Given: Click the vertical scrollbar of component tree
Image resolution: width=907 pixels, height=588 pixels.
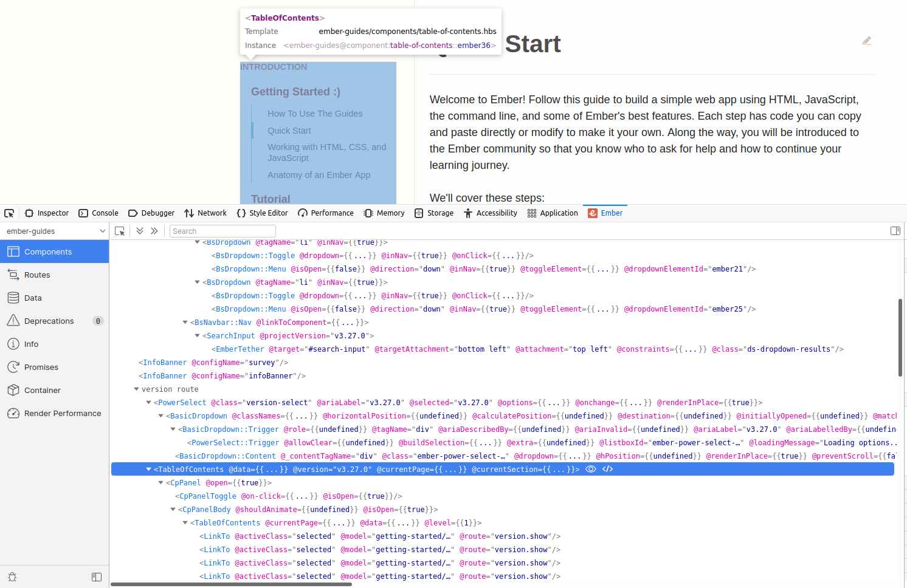Looking at the screenshot, I should click(900, 338).
